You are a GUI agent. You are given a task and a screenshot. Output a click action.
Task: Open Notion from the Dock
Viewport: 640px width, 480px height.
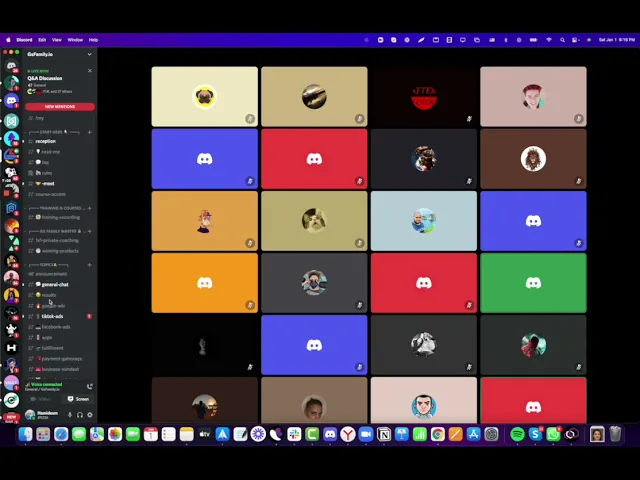click(384, 434)
